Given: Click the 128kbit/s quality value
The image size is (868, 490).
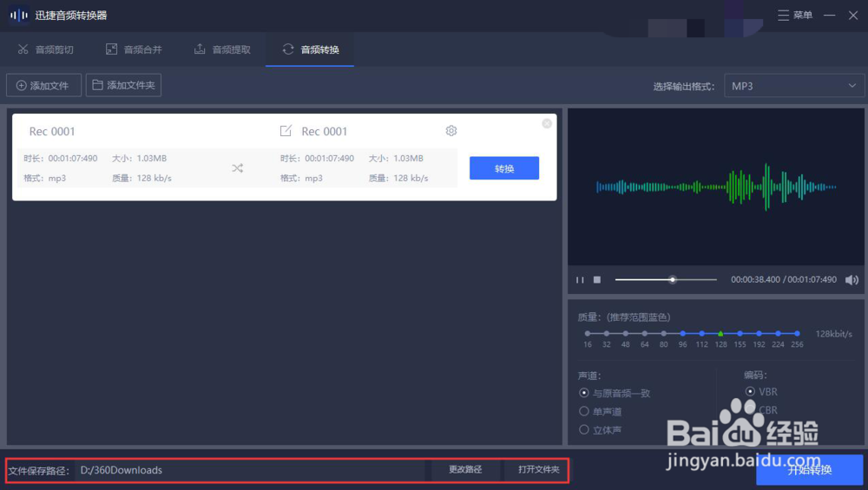Looking at the screenshot, I should click(x=833, y=334).
